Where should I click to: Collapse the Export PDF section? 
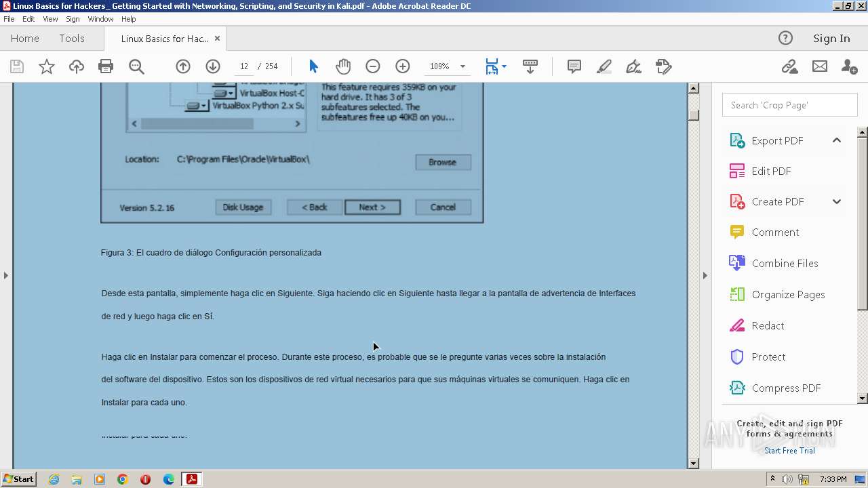coord(837,140)
